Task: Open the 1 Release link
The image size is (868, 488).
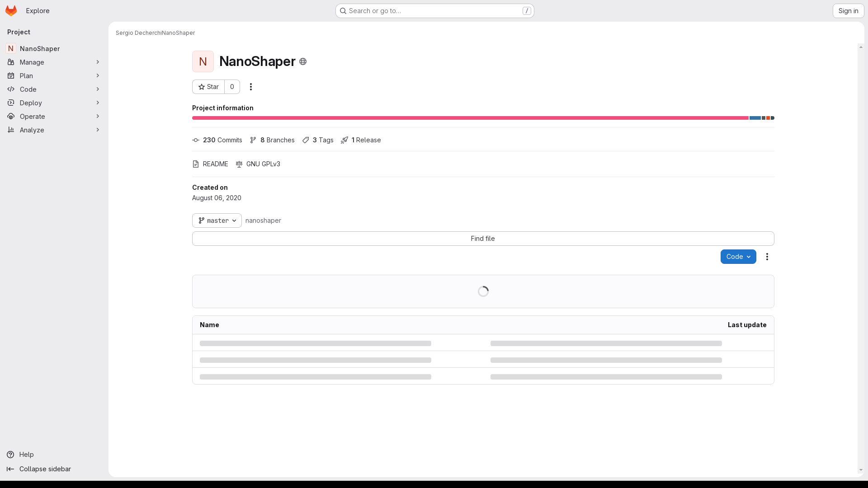Action: point(361,140)
